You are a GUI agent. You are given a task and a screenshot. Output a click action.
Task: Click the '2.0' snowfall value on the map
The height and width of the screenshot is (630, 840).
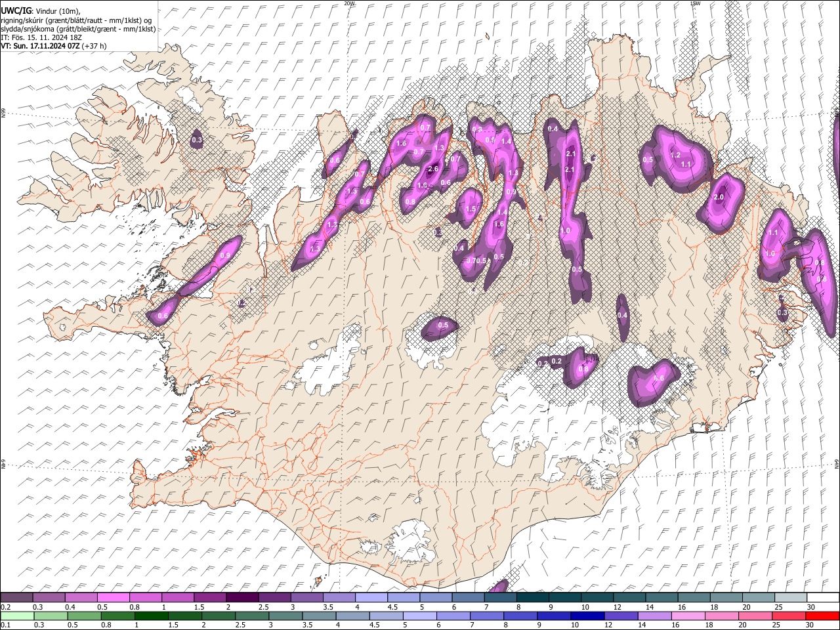click(x=719, y=198)
